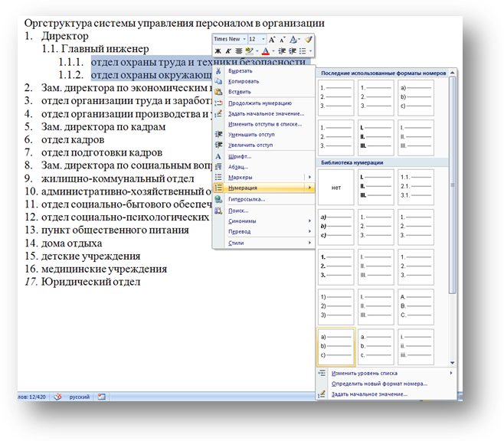Click the line 'пункт общественного питания'
504x441 pixels.
(x=115, y=230)
